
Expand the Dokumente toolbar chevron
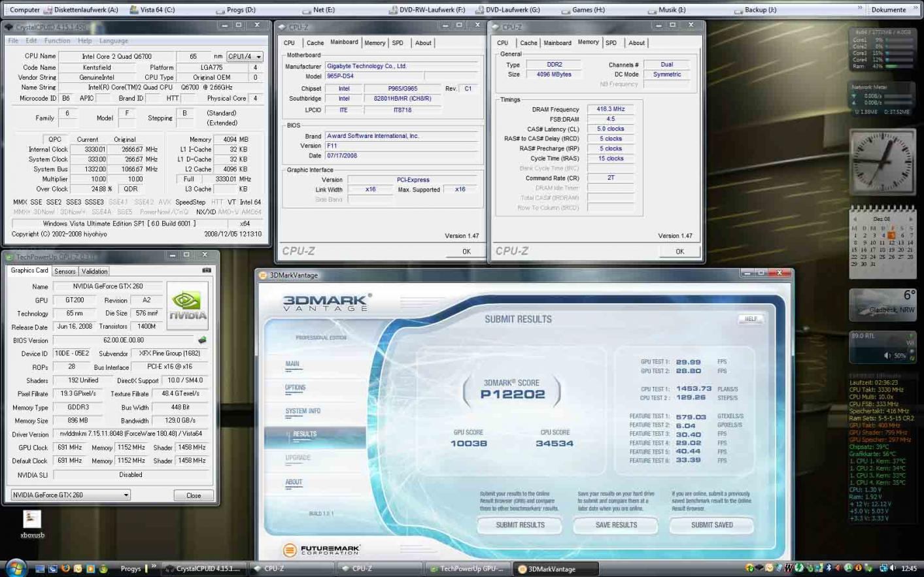point(915,8)
